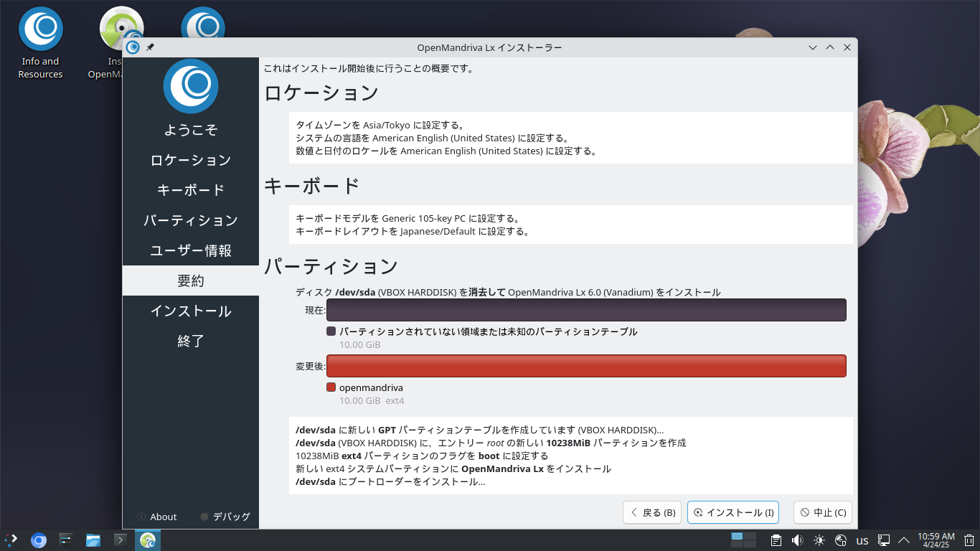Click the Japanese/Default keyboard layout line

413,231
